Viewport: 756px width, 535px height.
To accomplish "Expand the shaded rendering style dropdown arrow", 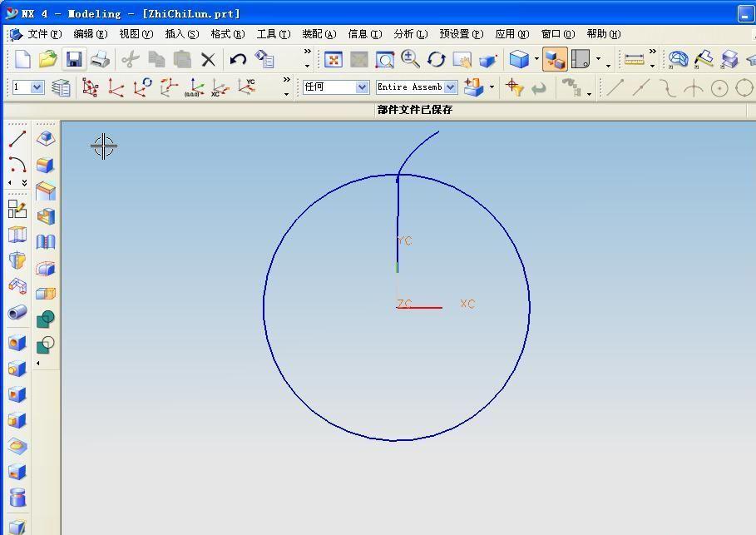I will pyautogui.click(x=536, y=61).
